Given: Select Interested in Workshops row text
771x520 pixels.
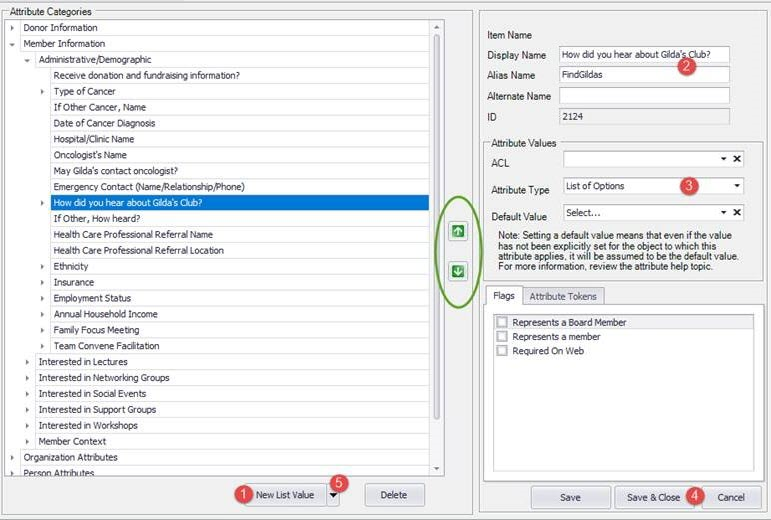Looking at the screenshot, I should 88,426.
